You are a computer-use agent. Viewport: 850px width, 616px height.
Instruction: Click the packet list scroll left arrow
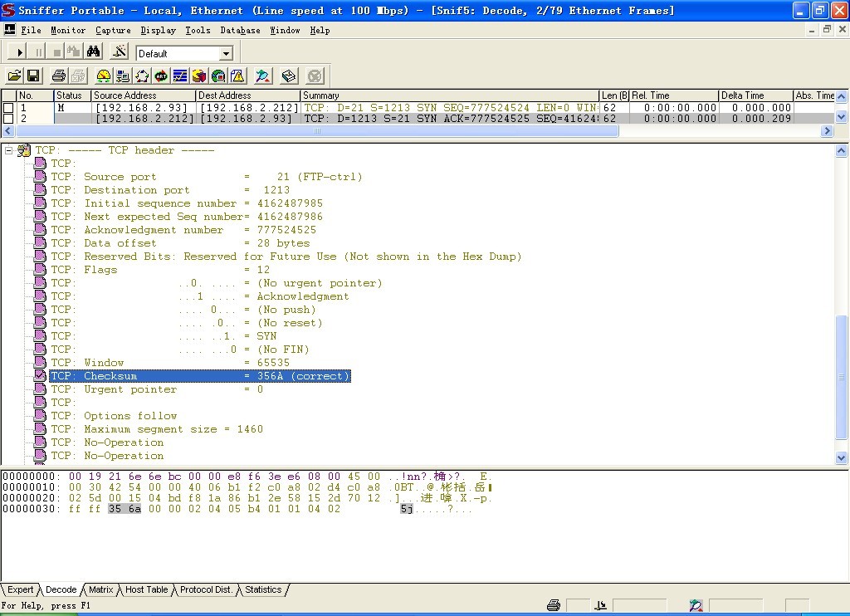(x=8, y=130)
